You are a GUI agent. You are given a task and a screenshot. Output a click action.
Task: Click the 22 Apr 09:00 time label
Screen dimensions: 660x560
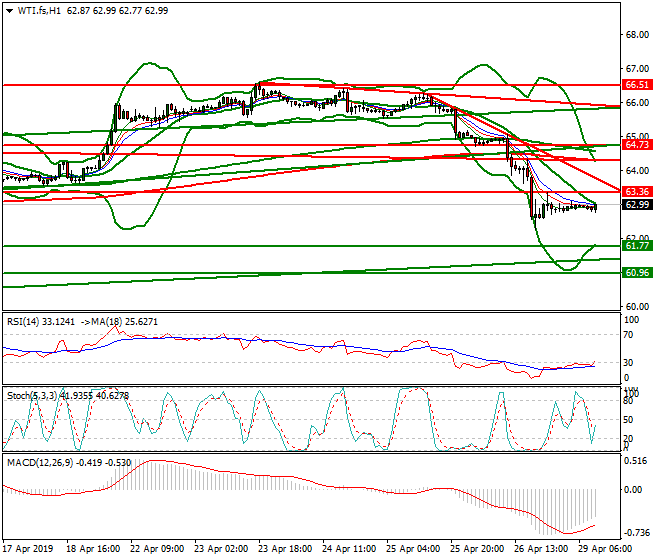157,549
